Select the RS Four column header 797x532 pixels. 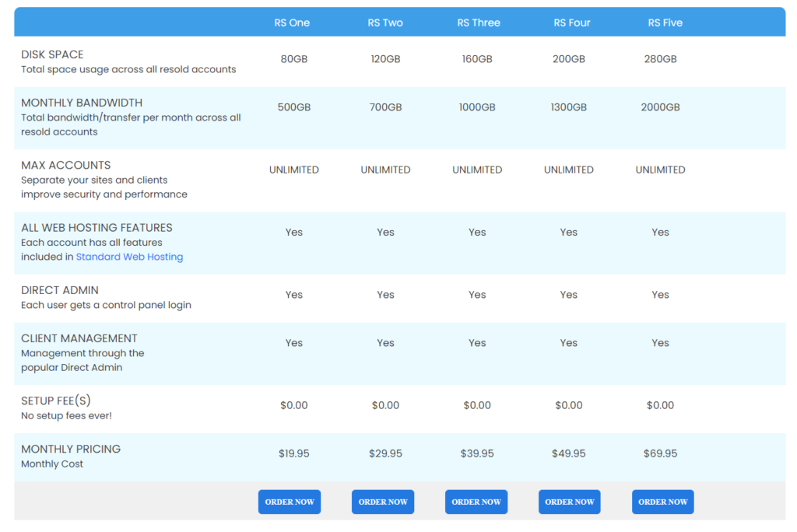coord(572,23)
